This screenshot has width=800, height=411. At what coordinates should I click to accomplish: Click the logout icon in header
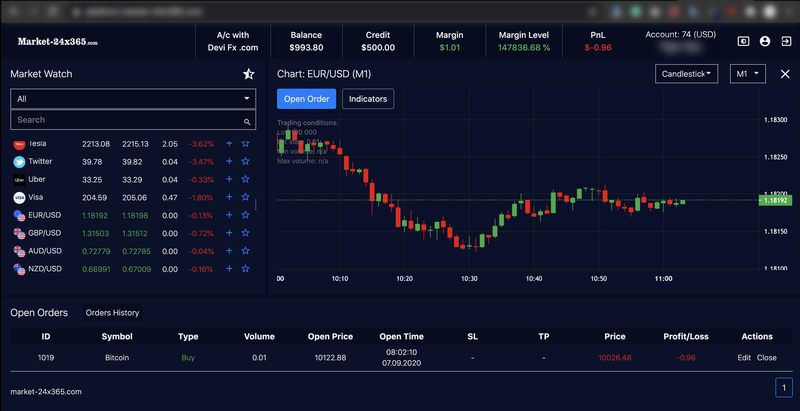pos(786,41)
